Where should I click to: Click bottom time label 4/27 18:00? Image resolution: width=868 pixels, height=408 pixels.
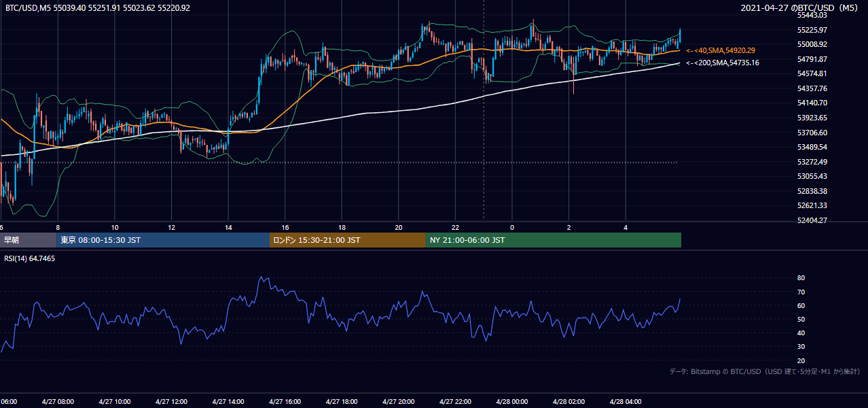342,401
